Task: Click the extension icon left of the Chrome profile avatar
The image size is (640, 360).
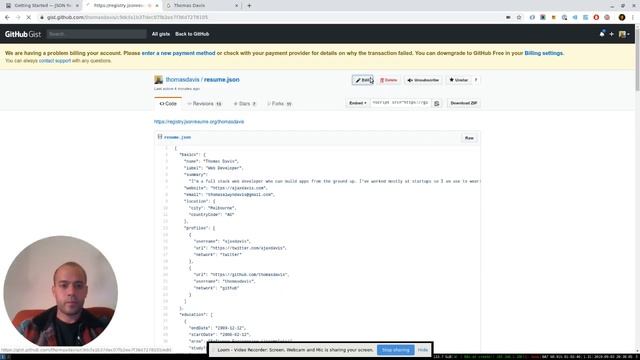Action: pyautogui.click(x=607, y=18)
